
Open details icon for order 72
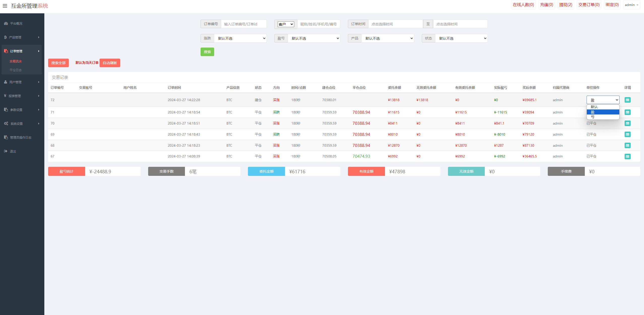tap(627, 100)
